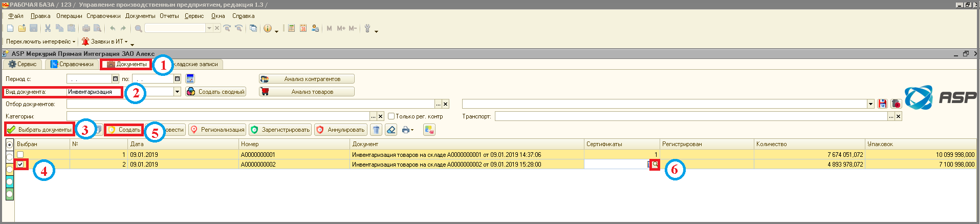Click the Save diskette toolbar icon
Viewport: 980px width, 224px height.
[x=33, y=28]
